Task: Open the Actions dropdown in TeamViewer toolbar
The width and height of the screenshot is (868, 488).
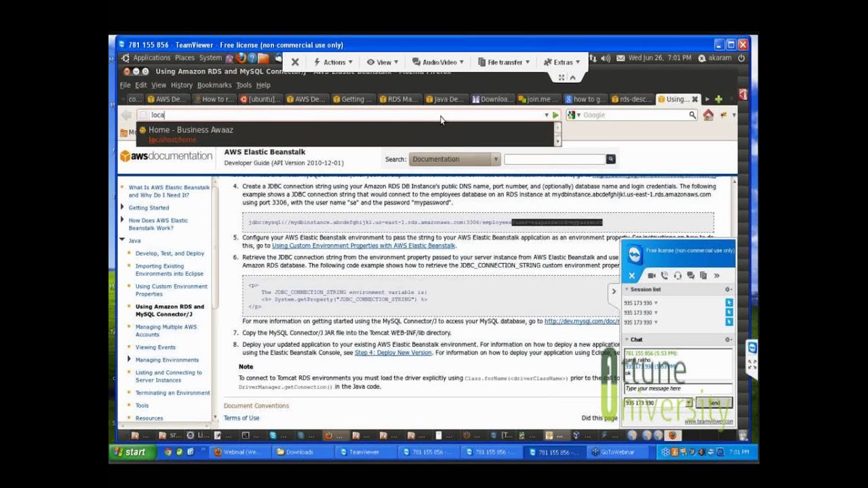Action: 334,62
